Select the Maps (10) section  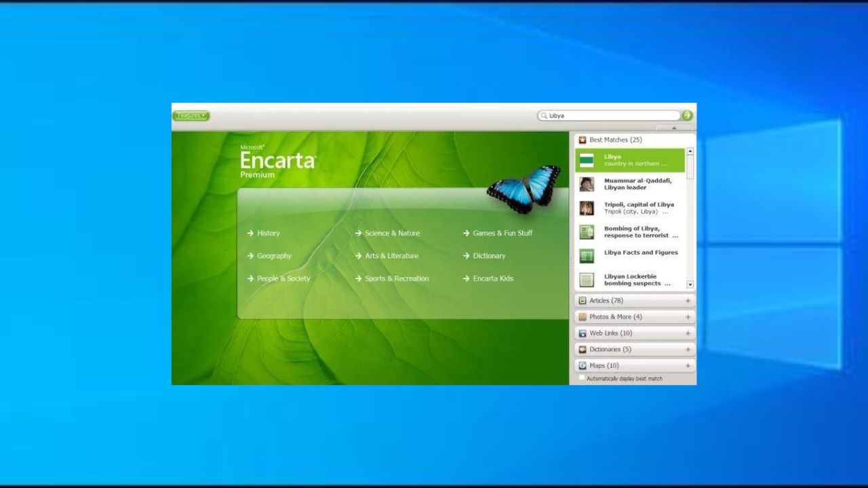click(635, 365)
